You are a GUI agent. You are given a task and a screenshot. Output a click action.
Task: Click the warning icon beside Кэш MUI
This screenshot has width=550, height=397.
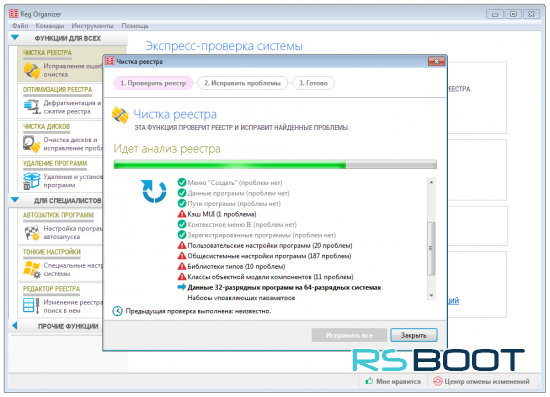[182, 214]
